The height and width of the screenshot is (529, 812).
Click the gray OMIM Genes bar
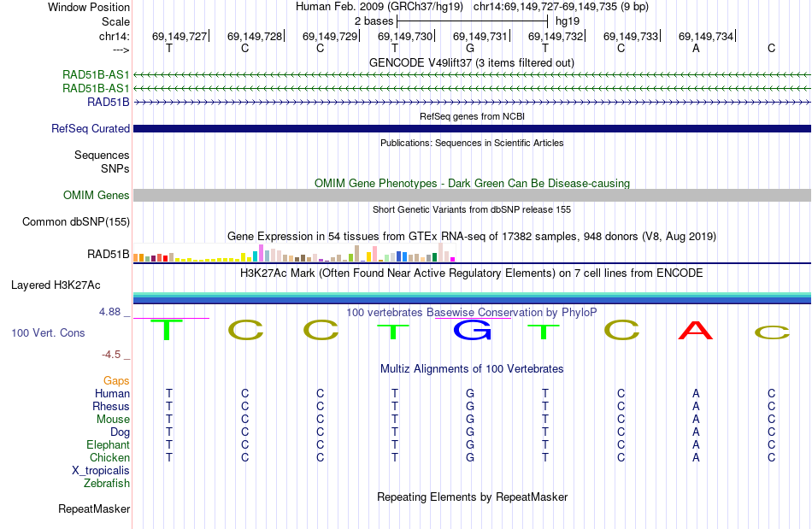tap(472, 195)
